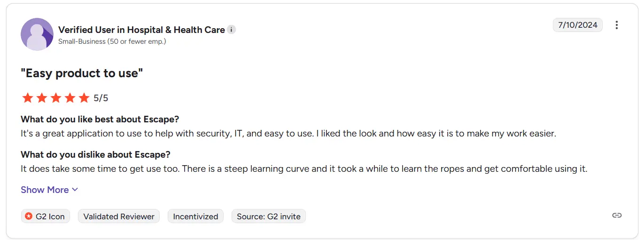Open the "Easy product to use" review title

coord(82,73)
